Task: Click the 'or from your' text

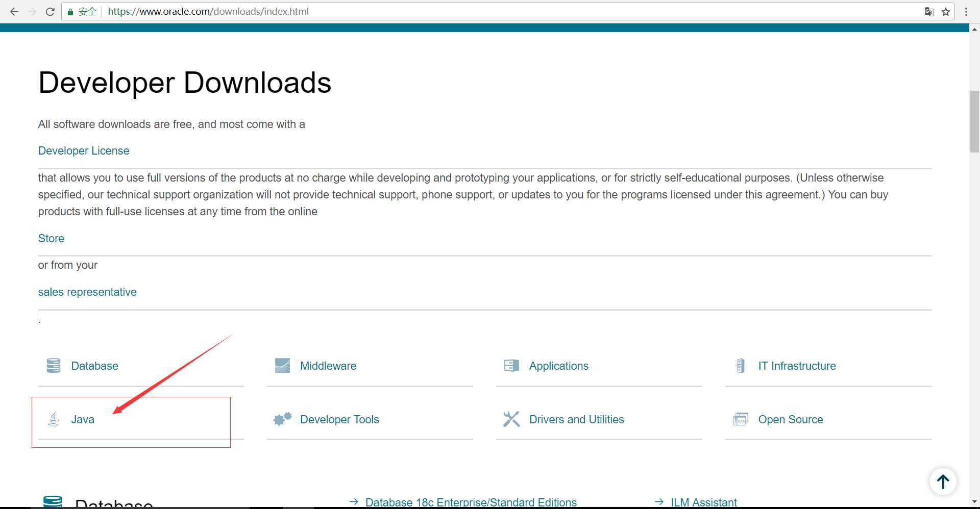Action: [67, 265]
